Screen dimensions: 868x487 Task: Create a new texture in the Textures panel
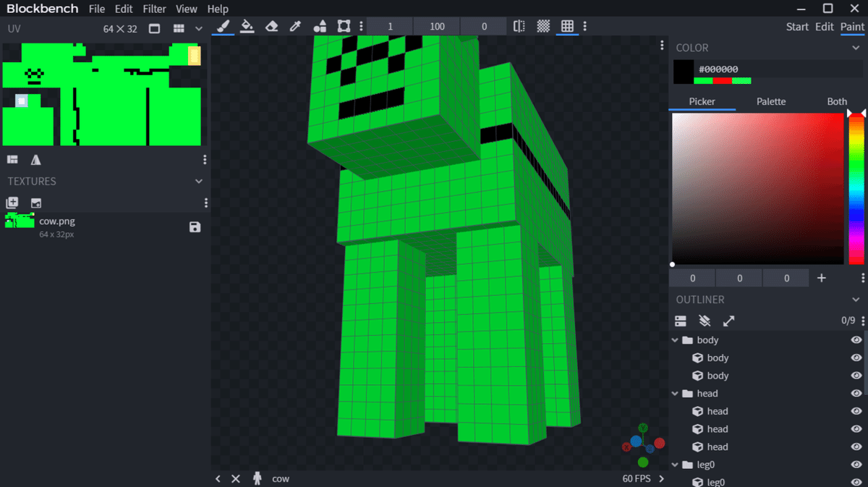click(12, 203)
